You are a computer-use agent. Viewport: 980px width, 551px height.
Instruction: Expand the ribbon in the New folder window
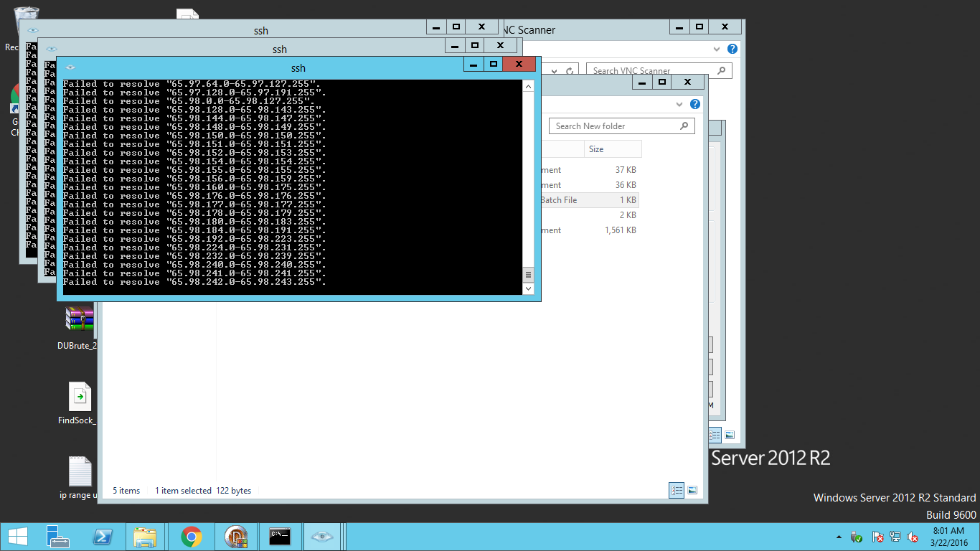coord(679,104)
